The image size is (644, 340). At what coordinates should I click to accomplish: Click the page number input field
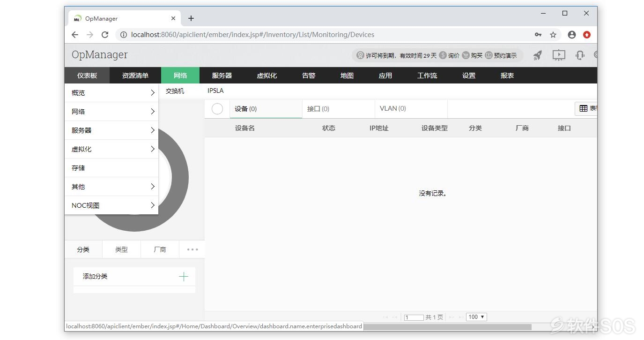click(414, 317)
